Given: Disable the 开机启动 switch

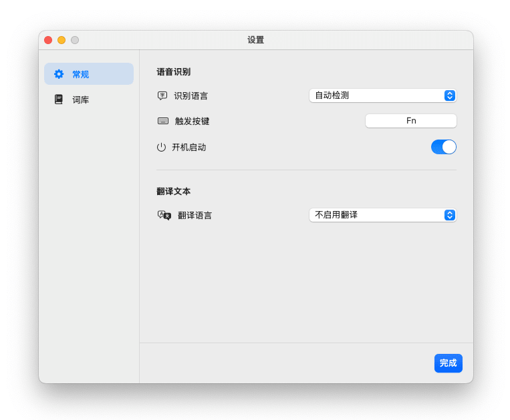Looking at the screenshot, I should [x=443, y=147].
